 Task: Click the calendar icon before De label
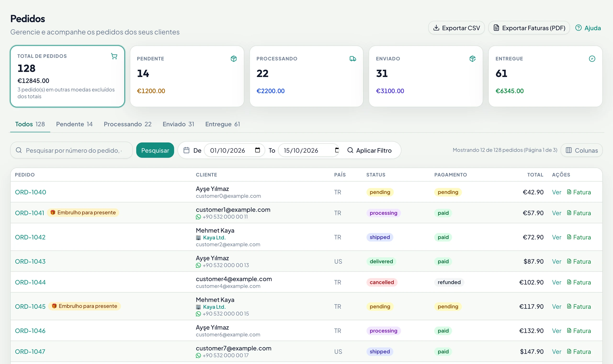coord(186,150)
